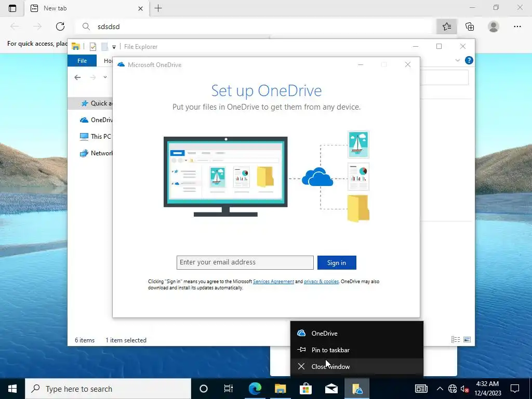Go back in File Explorer navigation
This screenshot has width=532, height=399.
pos(77,77)
